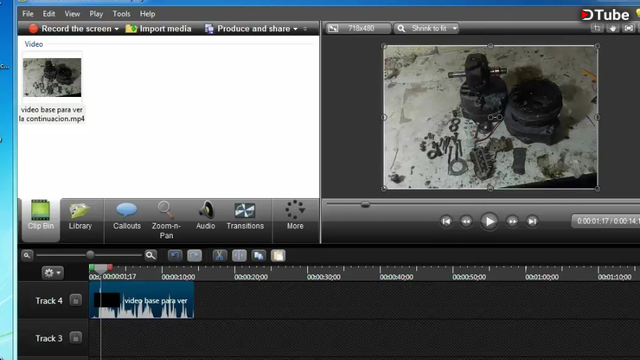
Task: Click the zoom in magnifier on timeline
Action: pos(151,256)
